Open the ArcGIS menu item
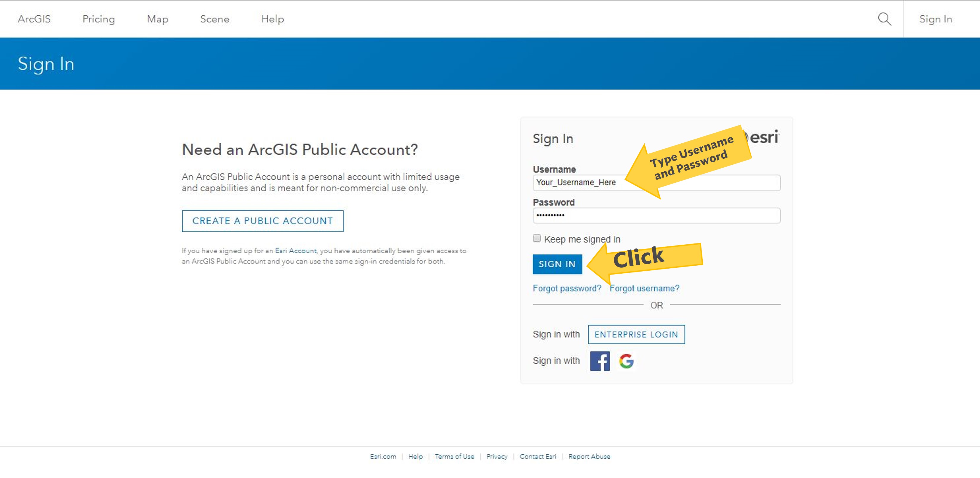 (34, 19)
